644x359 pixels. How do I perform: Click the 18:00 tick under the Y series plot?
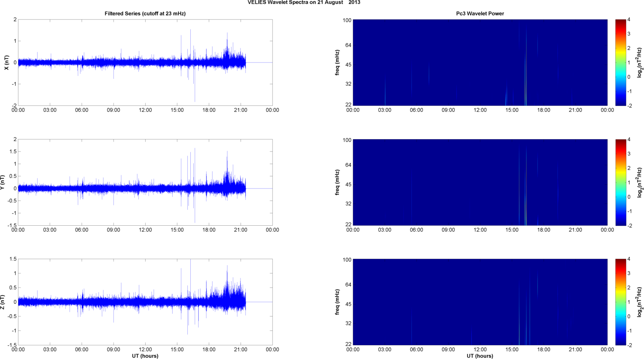coord(209,230)
